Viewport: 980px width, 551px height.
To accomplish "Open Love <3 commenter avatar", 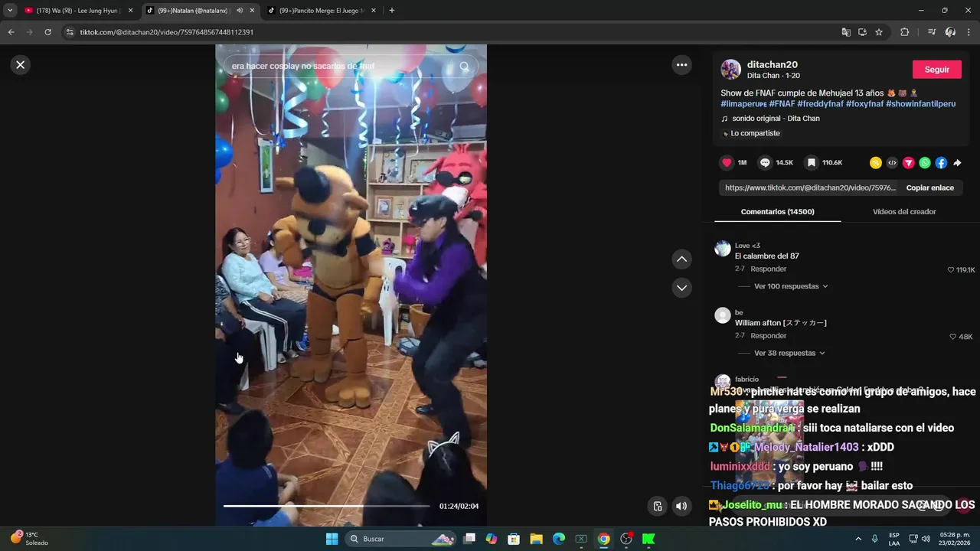I will click(x=722, y=249).
